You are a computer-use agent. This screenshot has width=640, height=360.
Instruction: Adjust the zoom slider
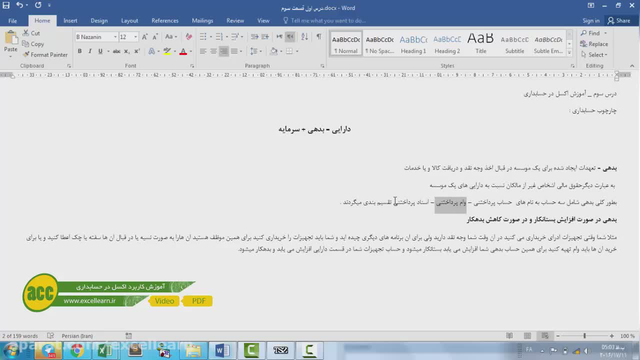coord(584,336)
